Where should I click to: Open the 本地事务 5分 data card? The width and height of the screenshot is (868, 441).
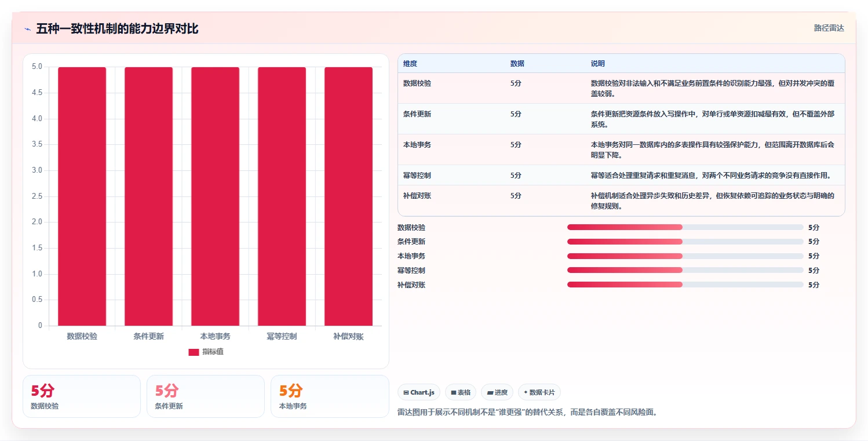330,396
